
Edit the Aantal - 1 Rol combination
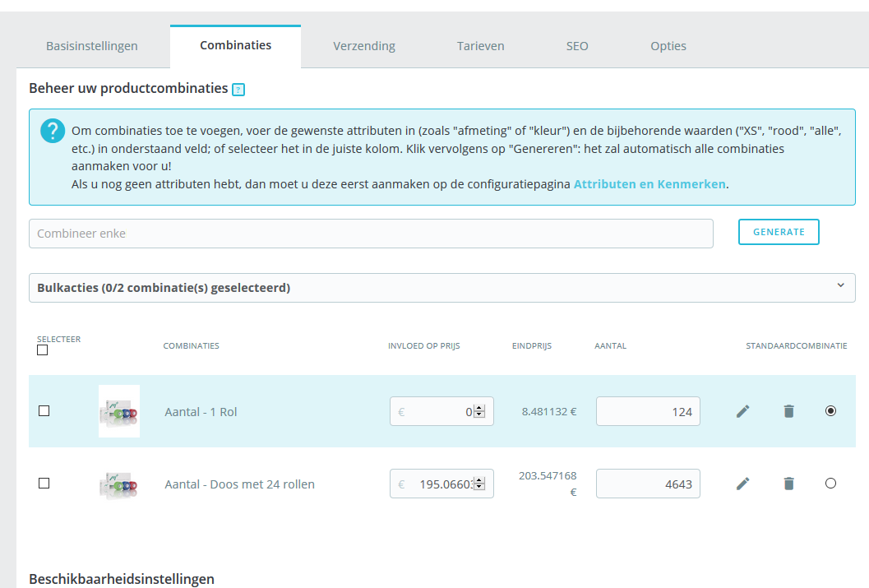coord(742,411)
